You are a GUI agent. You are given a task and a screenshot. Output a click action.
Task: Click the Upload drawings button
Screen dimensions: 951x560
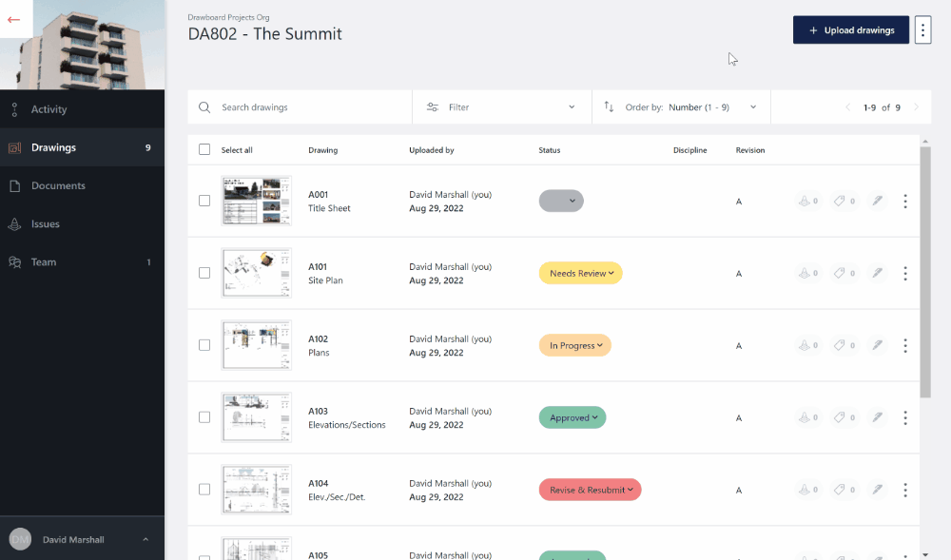(850, 29)
